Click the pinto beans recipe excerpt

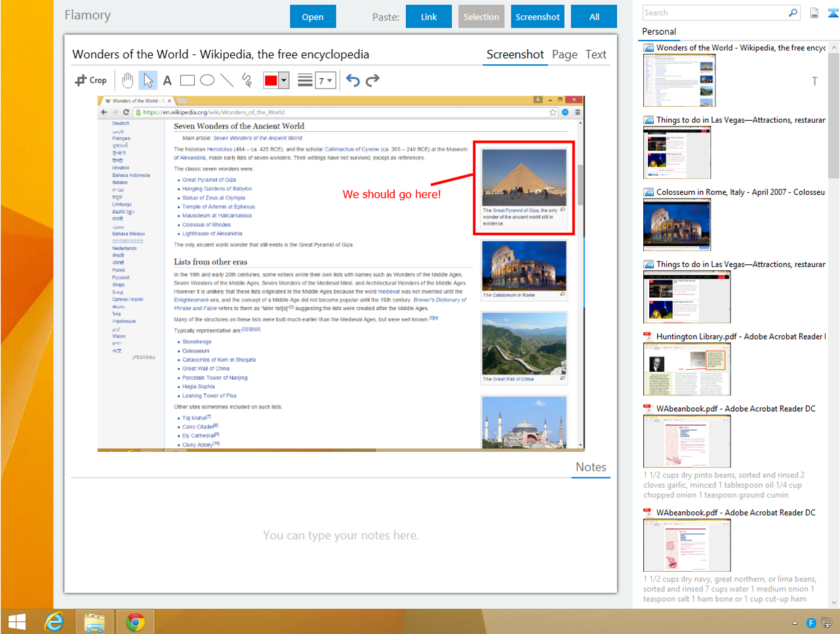[x=724, y=485]
